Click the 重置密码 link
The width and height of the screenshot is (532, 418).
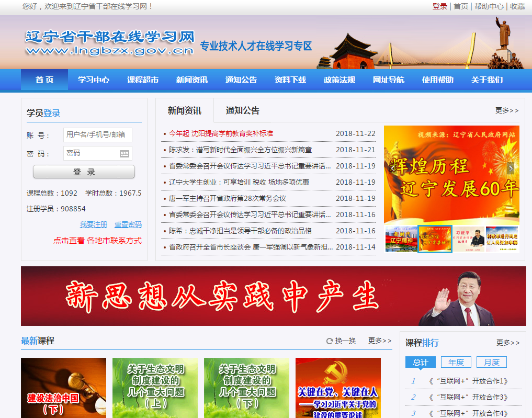point(128,224)
